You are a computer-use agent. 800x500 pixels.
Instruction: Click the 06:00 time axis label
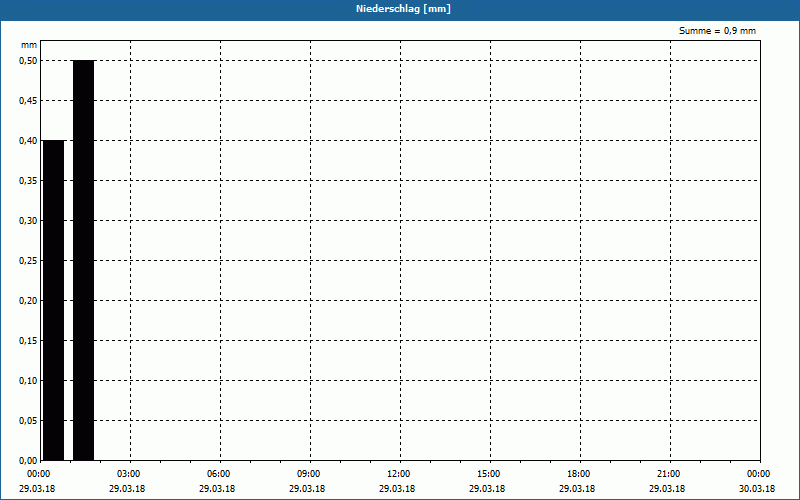219,474
